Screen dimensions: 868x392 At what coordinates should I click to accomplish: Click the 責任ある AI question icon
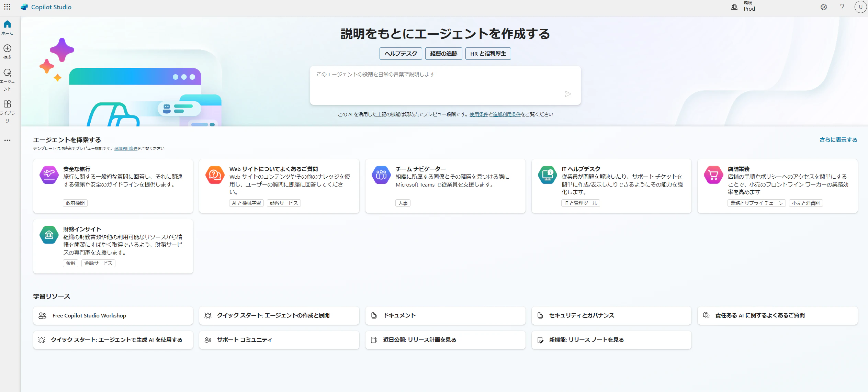[x=706, y=315]
